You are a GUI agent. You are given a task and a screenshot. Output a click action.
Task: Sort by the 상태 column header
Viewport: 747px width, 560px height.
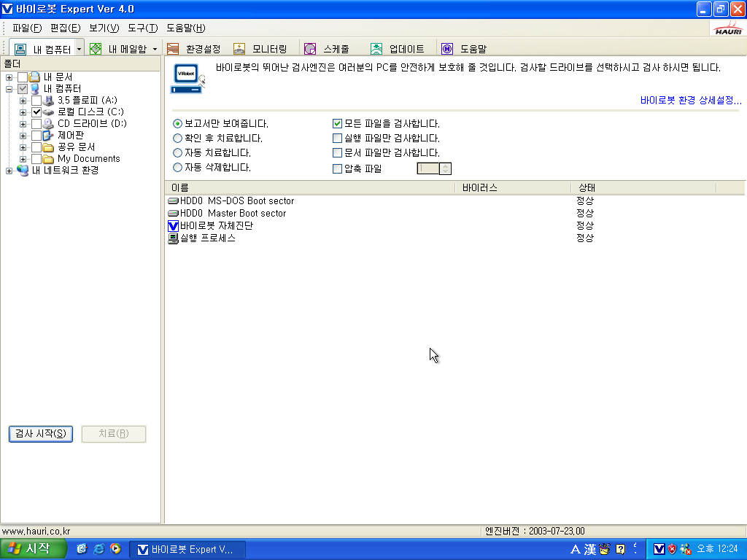pyautogui.click(x=643, y=187)
